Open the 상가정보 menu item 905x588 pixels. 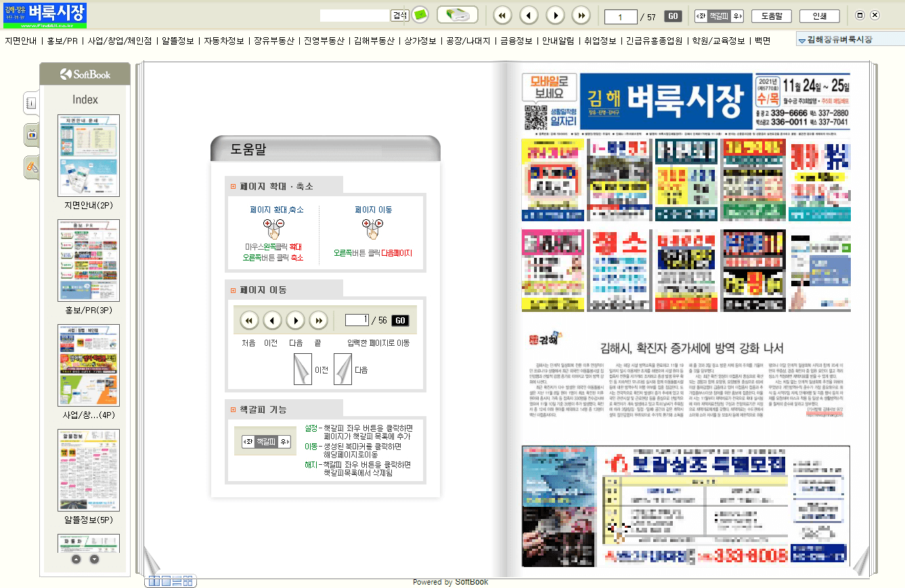pos(420,41)
